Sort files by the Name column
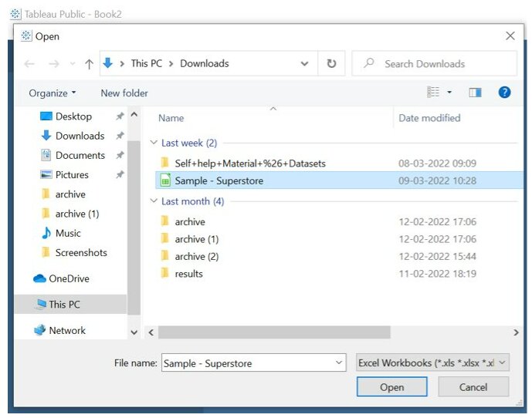 (171, 118)
